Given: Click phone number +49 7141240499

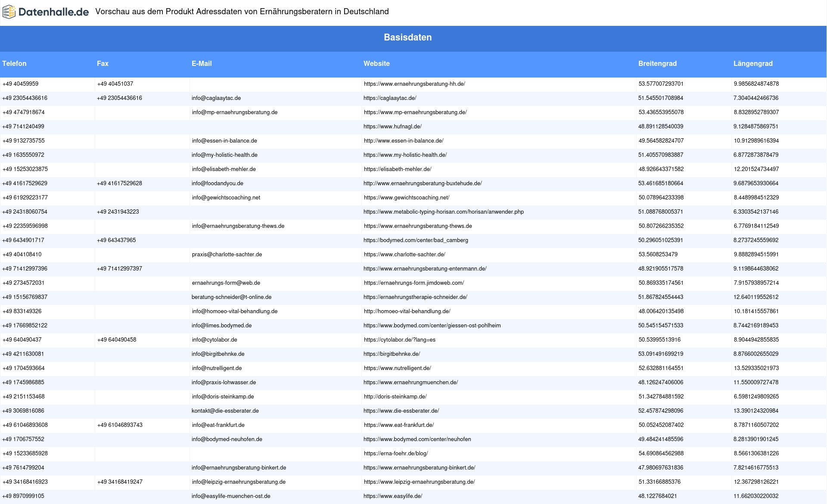Looking at the screenshot, I should click(23, 127).
